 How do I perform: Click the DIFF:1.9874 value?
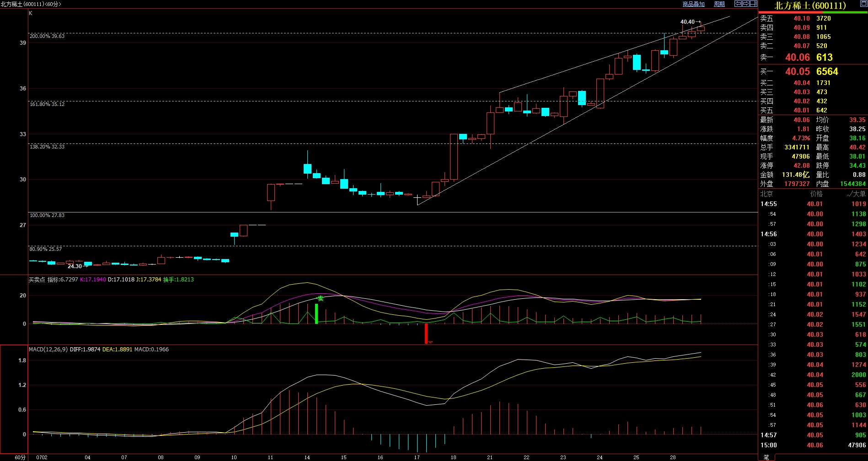(x=85, y=350)
